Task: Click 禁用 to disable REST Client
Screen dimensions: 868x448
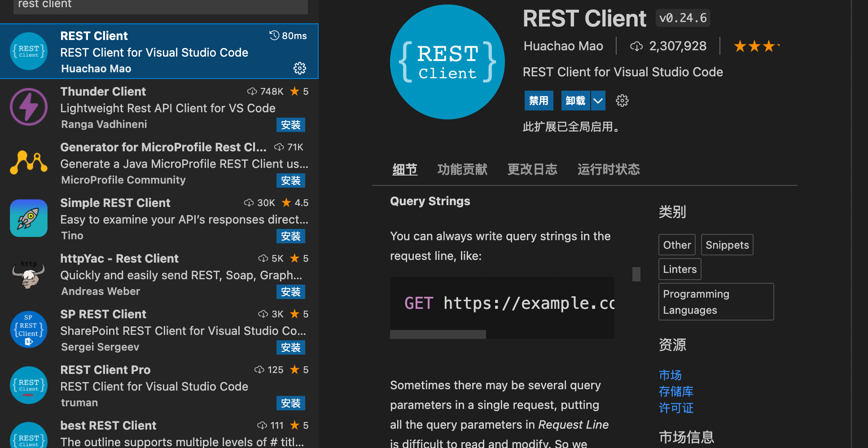Action: pos(539,101)
